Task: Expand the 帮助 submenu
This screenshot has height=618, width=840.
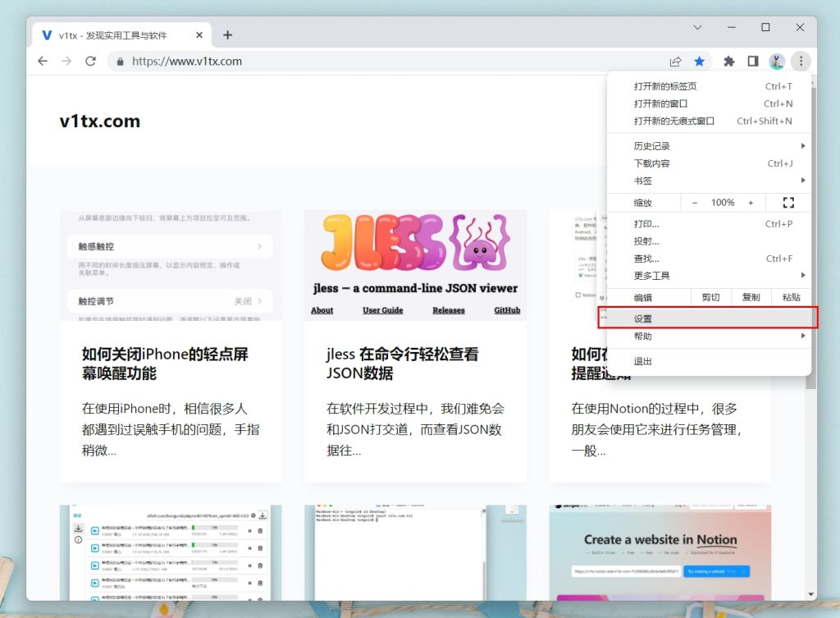Action: pos(709,336)
